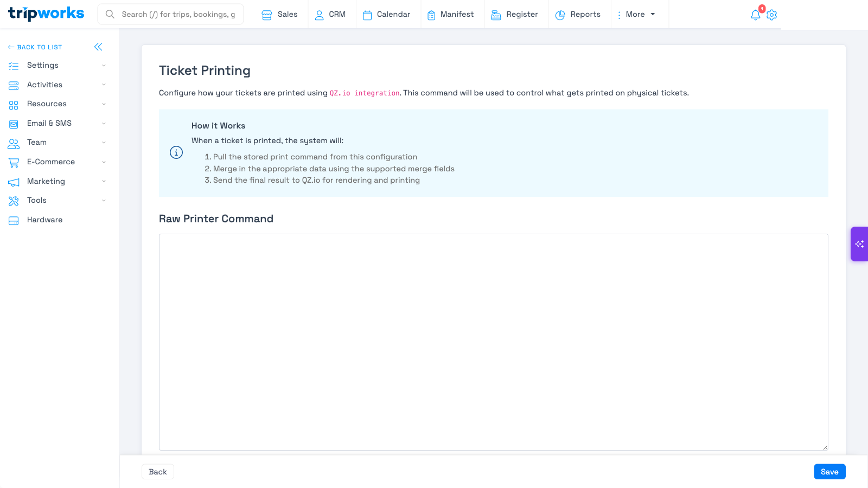This screenshot has width=868, height=488.
Task: Click the BACK TO LIST link
Action: (35, 47)
